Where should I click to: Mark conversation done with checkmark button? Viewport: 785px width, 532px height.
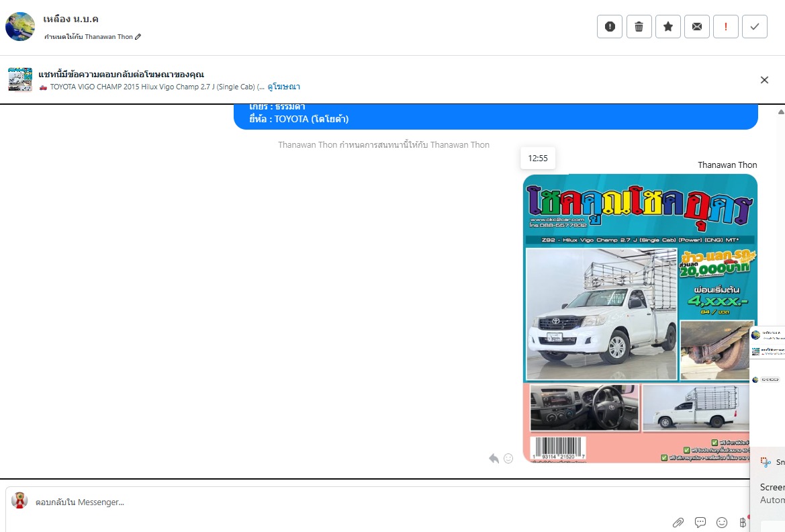click(x=755, y=26)
